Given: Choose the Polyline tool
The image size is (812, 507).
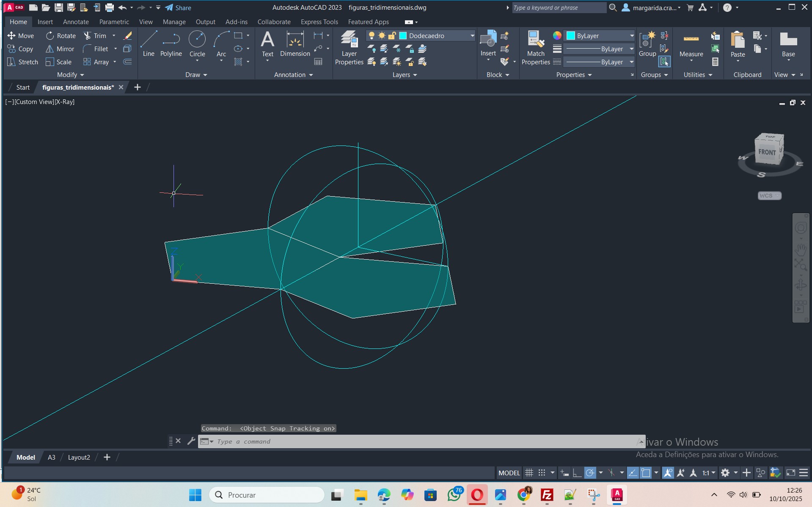Looking at the screenshot, I should (171, 44).
